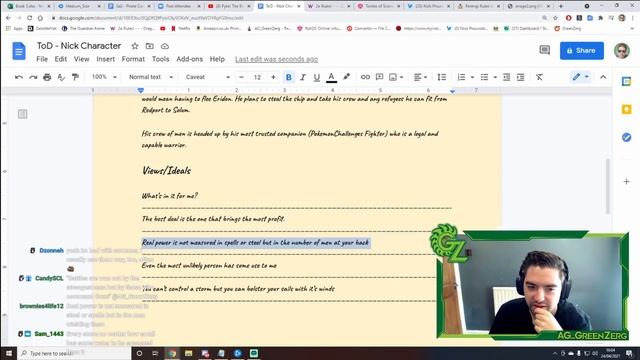Screen dimensions: 640x360
Task: Open the text color picker
Action: pyautogui.click(x=331, y=77)
